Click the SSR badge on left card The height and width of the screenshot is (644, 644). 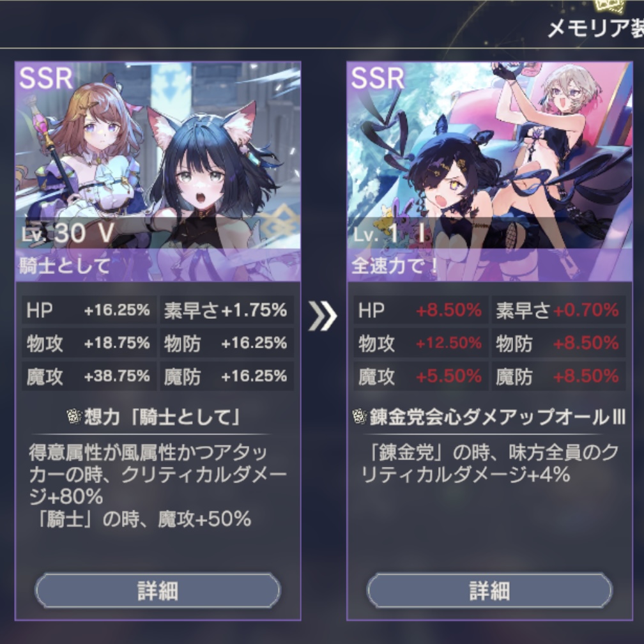click(46, 78)
